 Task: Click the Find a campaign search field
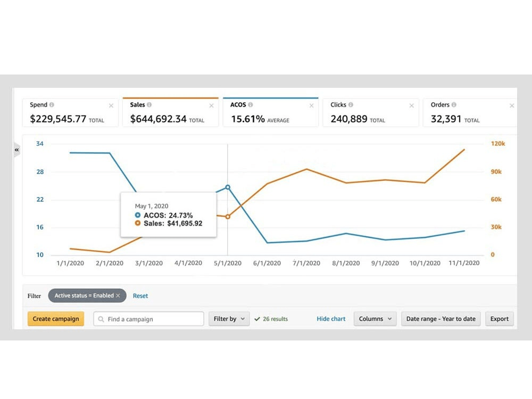[149, 319]
